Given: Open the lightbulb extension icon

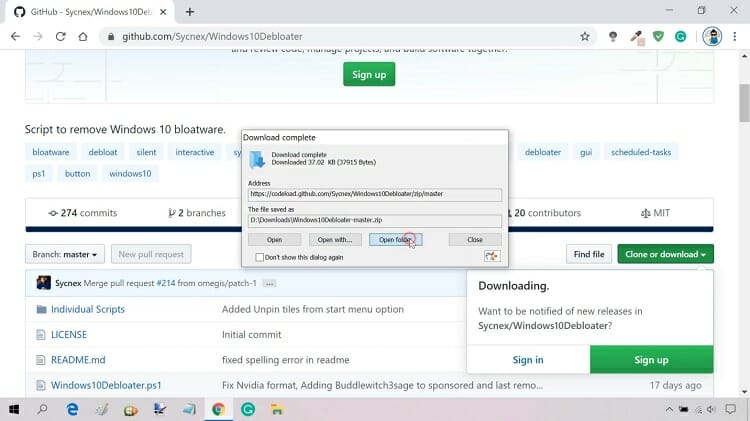Looking at the screenshot, I should (x=613, y=36).
